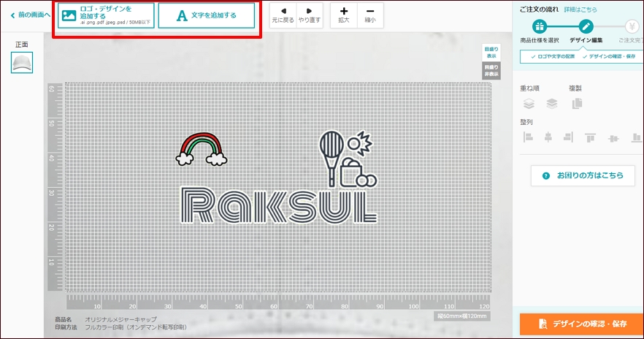Click フルカラー印刷（オンデマンド転写印刷） text

point(136,327)
